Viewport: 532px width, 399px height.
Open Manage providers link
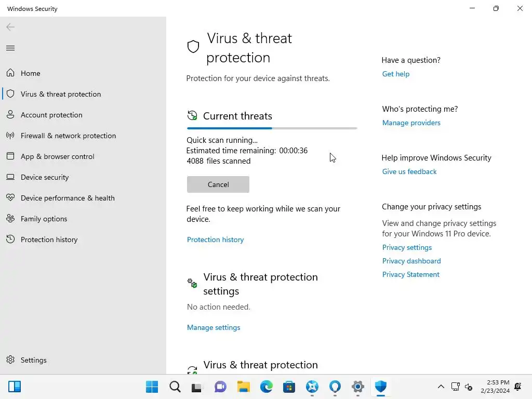[411, 123]
